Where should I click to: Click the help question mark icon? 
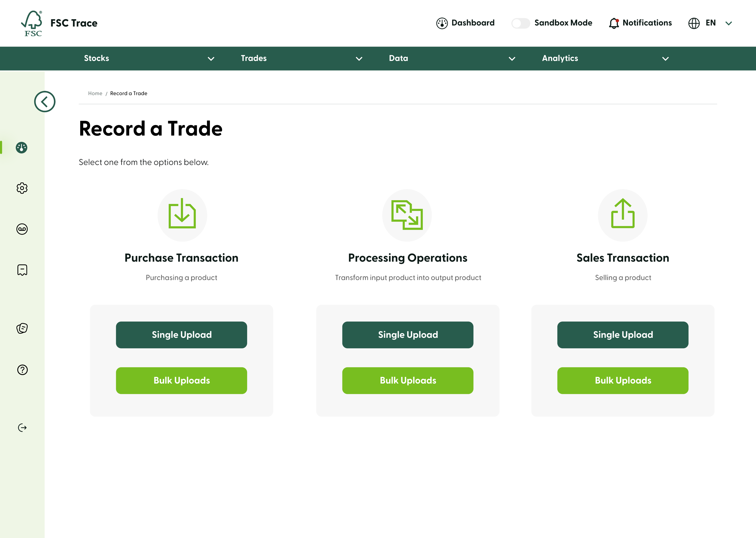[x=22, y=370]
